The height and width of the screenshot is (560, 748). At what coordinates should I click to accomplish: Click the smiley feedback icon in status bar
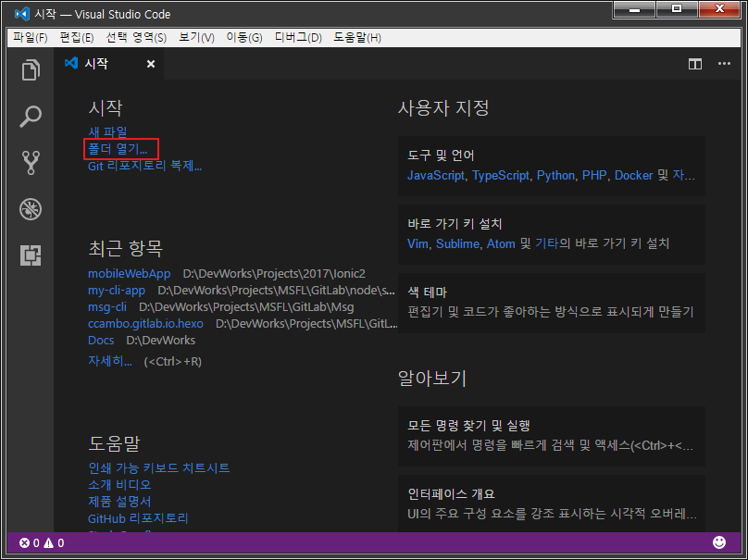pyautogui.click(x=719, y=542)
